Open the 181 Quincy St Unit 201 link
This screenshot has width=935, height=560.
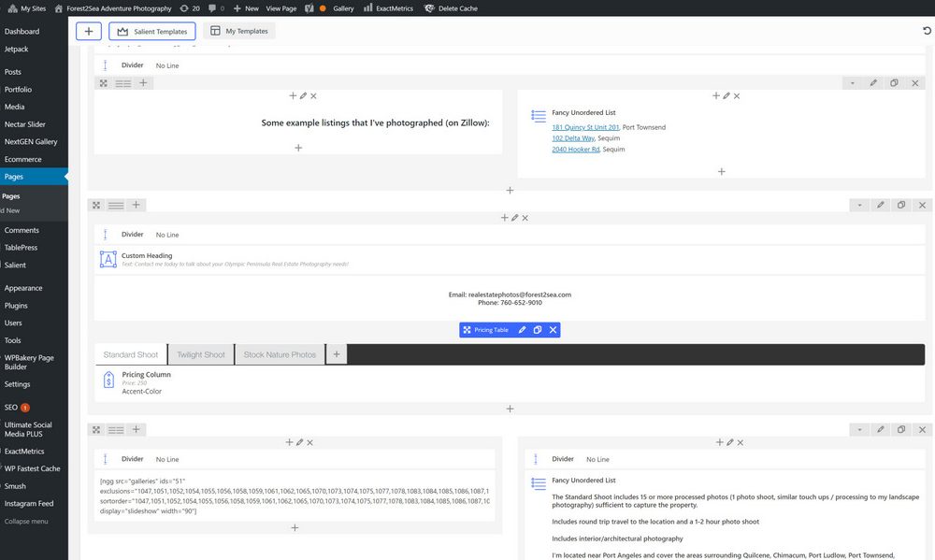[585, 127]
